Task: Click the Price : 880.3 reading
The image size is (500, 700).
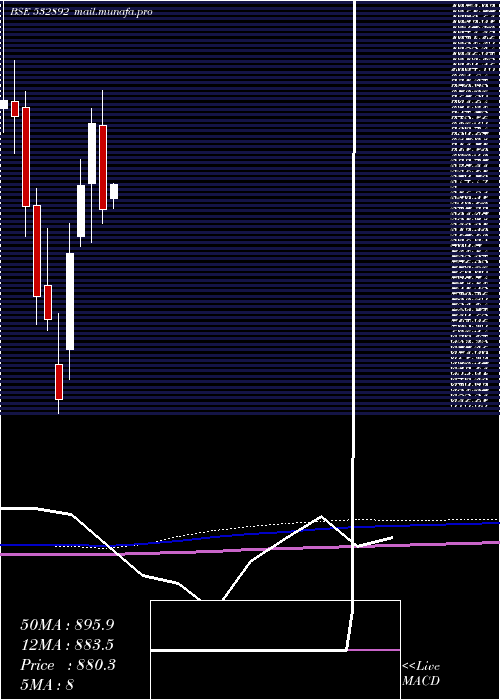Action: 68,665
